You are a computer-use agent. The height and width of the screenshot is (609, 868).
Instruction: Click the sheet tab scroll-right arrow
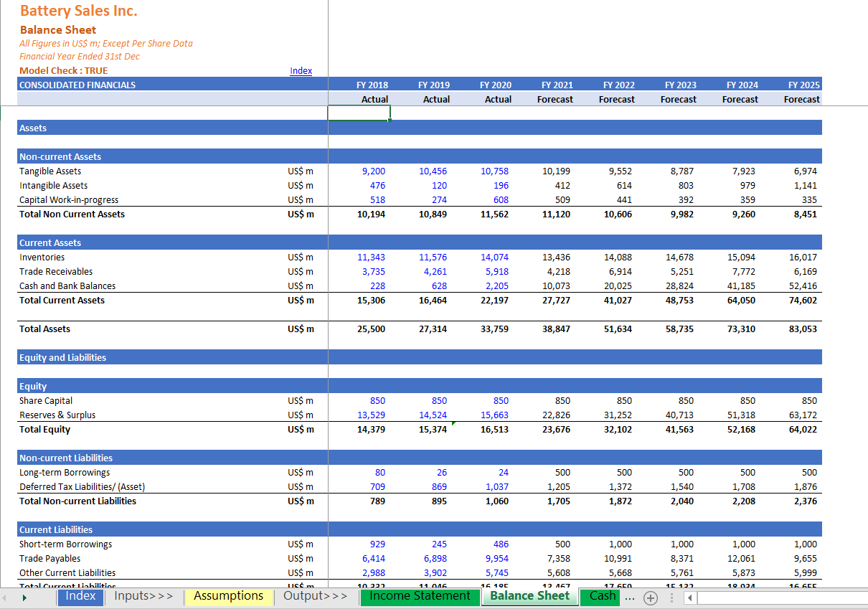click(24, 597)
